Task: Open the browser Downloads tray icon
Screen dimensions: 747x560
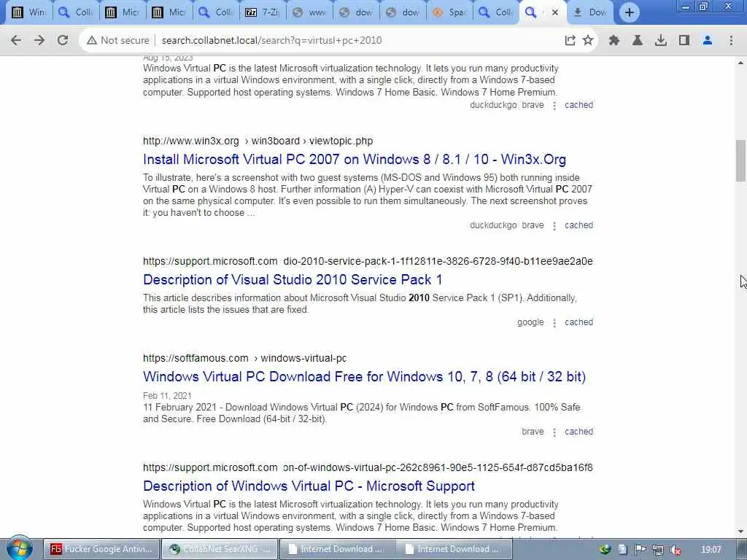Action: [x=661, y=41]
